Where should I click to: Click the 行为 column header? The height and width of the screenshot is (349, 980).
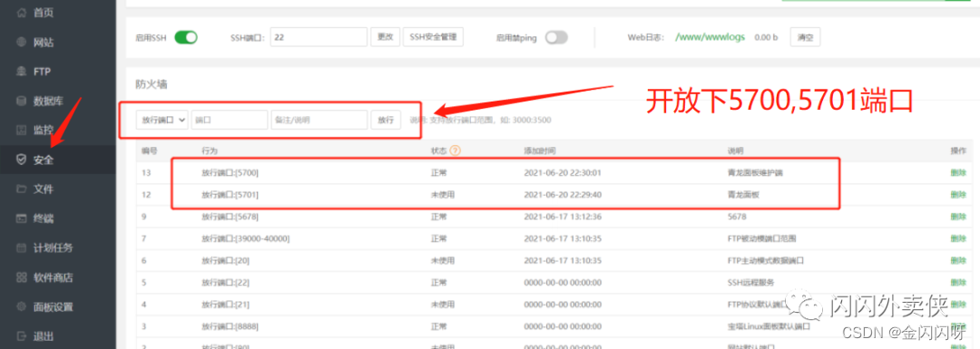(x=210, y=150)
